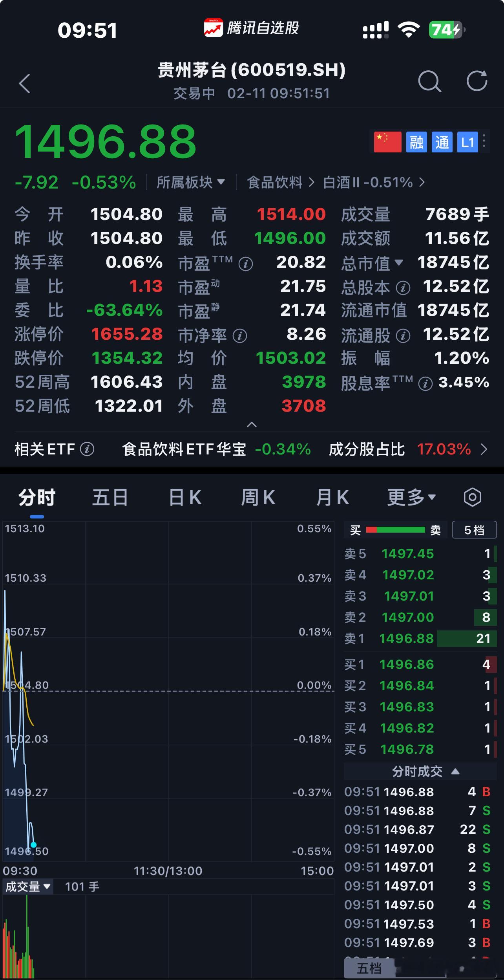This screenshot has width=504, height=980.
Task: Toggle 总市值 dropdown arrow
Action: point(399,262)
